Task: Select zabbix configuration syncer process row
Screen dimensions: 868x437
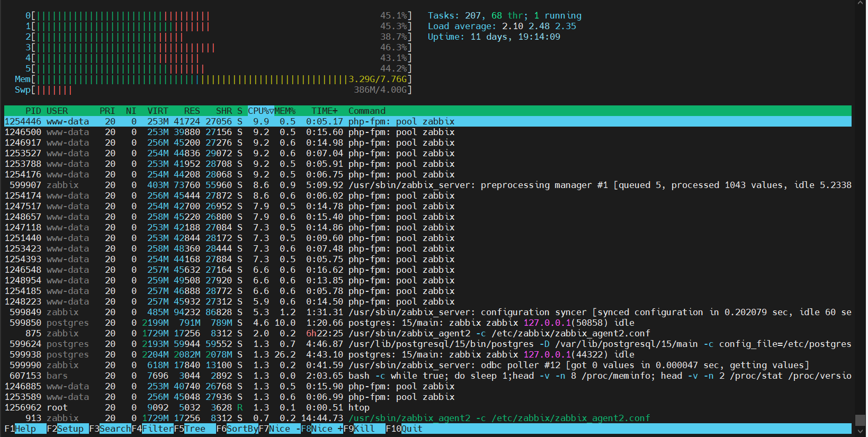Action: point(428,312)
